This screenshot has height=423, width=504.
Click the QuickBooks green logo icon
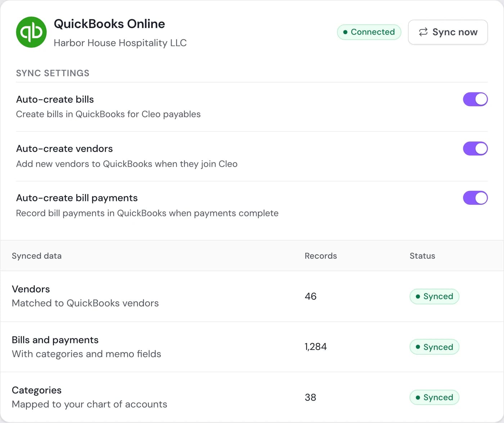[31, 32]
